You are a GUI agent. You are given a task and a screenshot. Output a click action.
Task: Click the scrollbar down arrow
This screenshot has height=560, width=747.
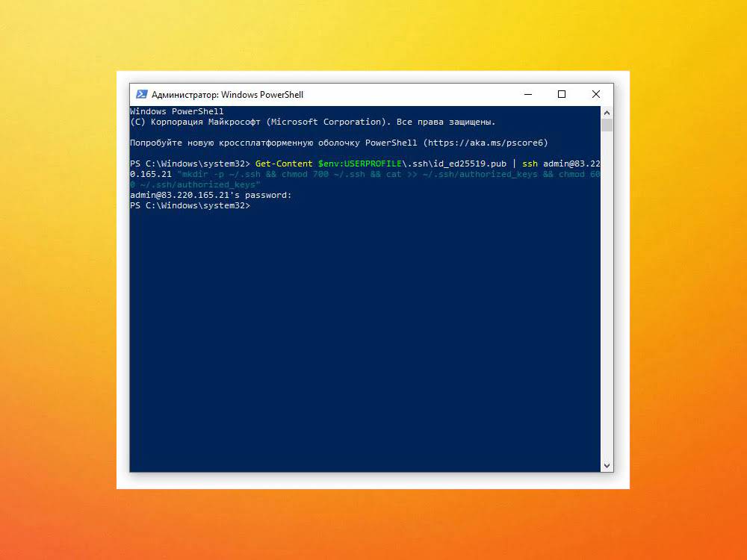[607, 466]
